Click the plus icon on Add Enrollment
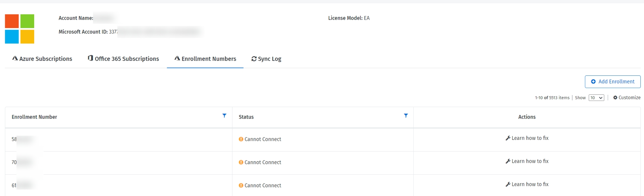The width and height of the screenshot is (644, 196). tap(593, 82)
